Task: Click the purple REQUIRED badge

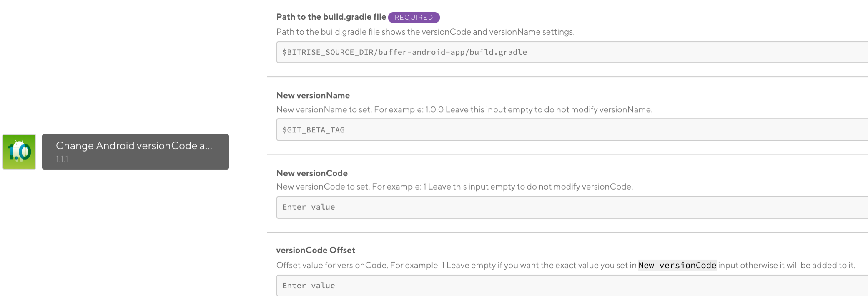Action: point(414,18)
